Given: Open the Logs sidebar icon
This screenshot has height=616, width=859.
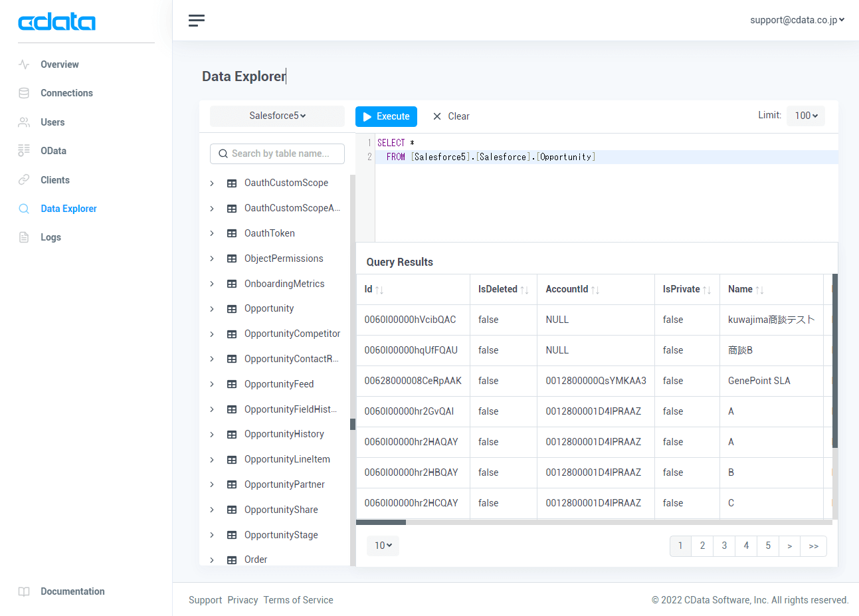Looking at the screenshot, I should (x=26, y=237).
